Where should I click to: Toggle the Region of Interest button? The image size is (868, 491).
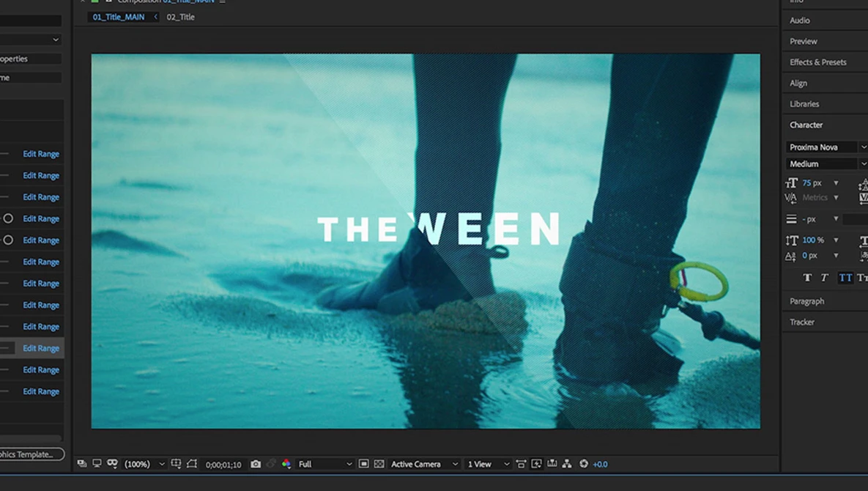click(x=364, y=464)
